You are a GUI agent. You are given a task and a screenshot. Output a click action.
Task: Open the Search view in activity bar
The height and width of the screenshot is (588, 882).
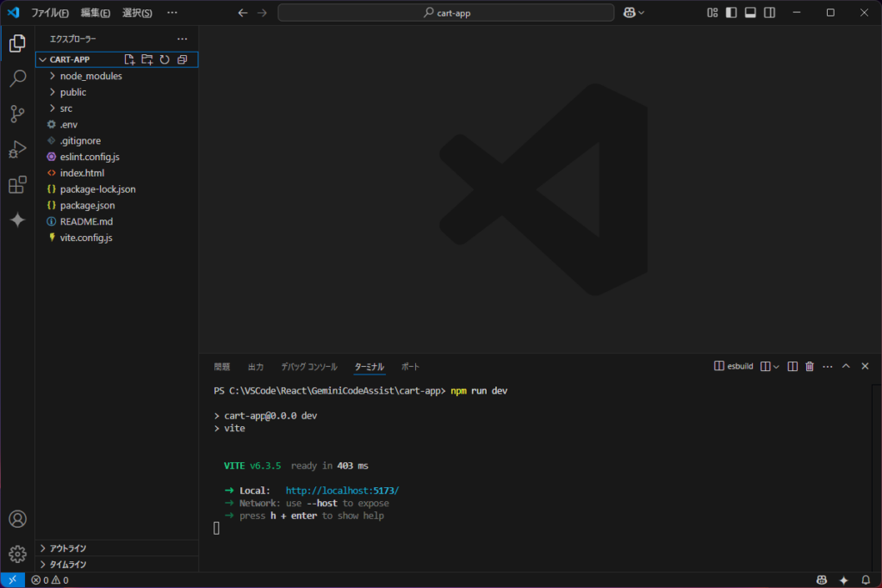point(17,78)
